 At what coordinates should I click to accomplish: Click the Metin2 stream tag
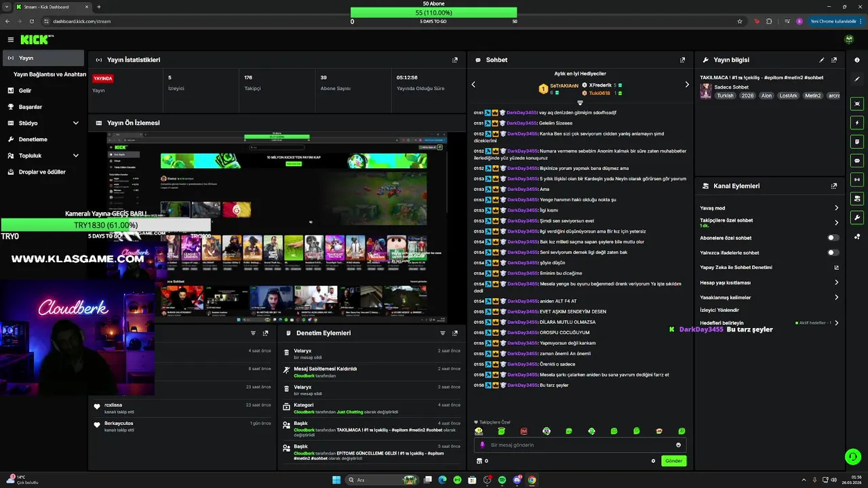point(812,96)
